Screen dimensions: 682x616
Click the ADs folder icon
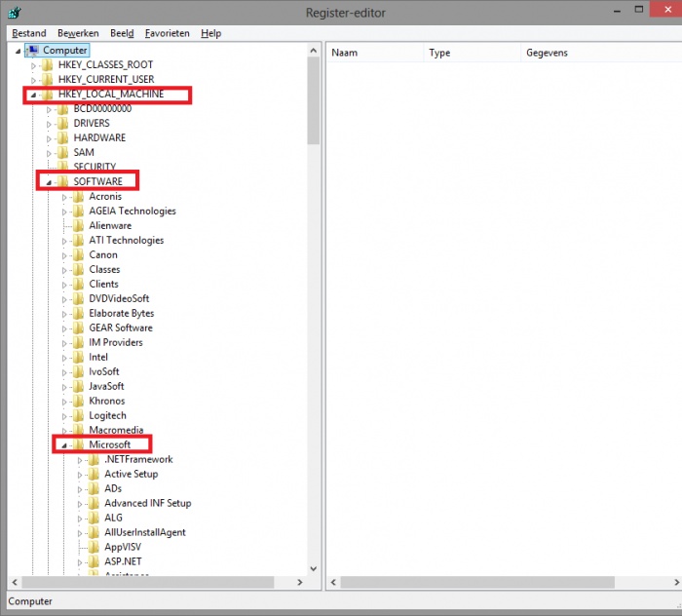pos(94,489)
